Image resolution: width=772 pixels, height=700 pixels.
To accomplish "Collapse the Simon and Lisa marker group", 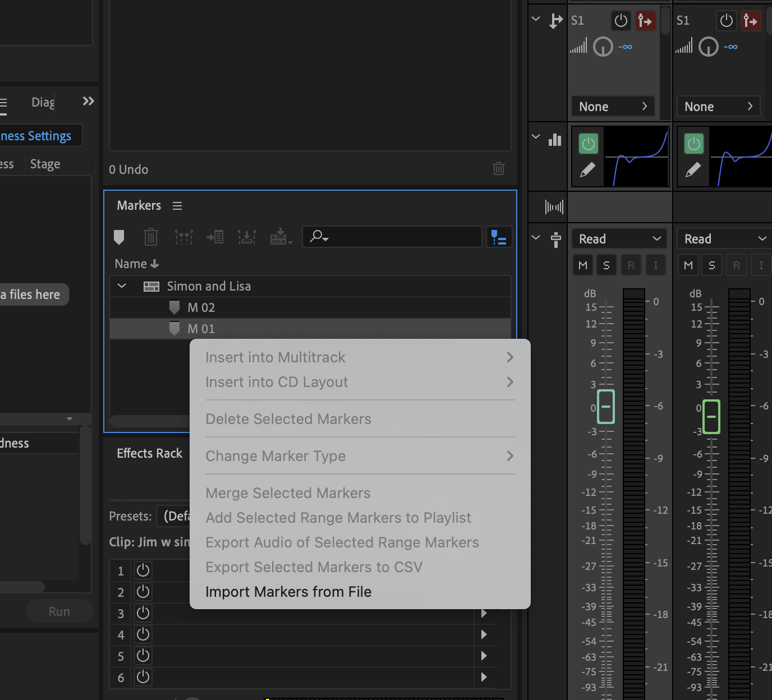I will point(121,285).
